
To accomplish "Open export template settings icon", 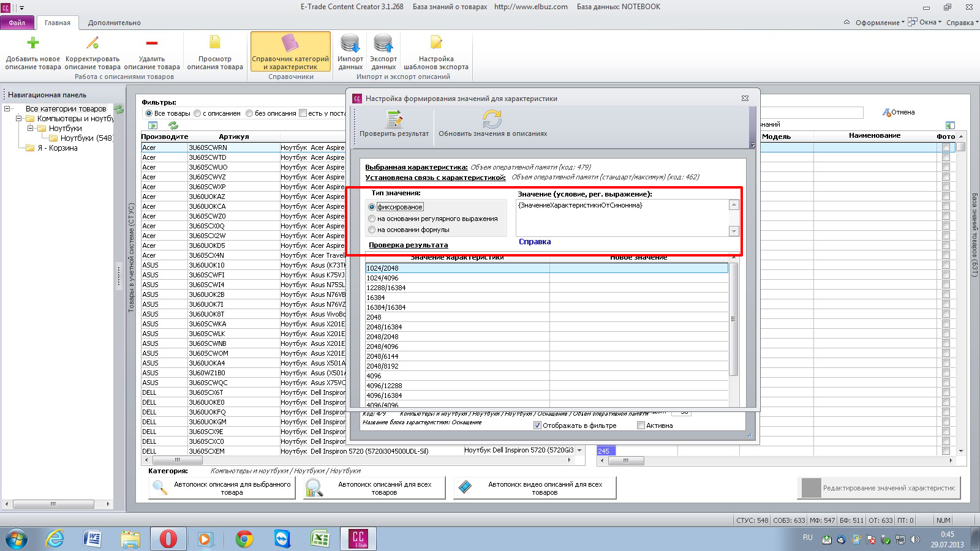I will pyautogui.click(x=436, y=42).
